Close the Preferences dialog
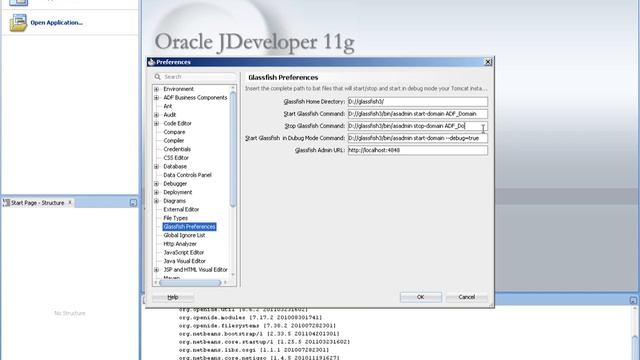The image size is (640, 360). pos(488,62)
